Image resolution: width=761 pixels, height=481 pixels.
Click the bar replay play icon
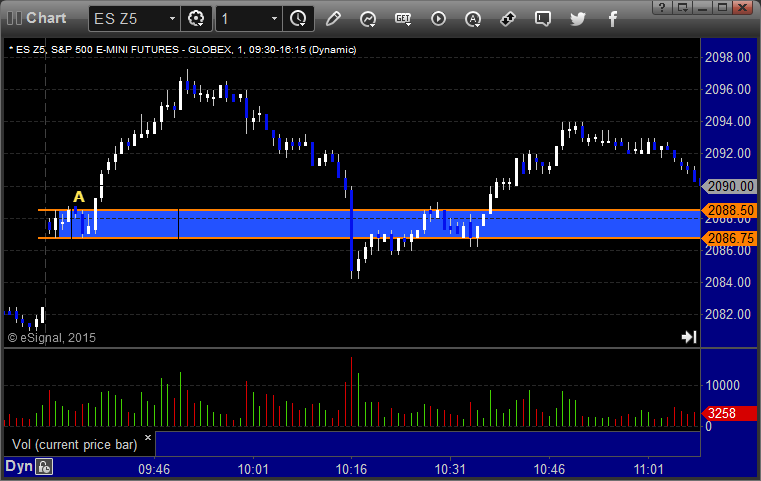tap(438, 19)
